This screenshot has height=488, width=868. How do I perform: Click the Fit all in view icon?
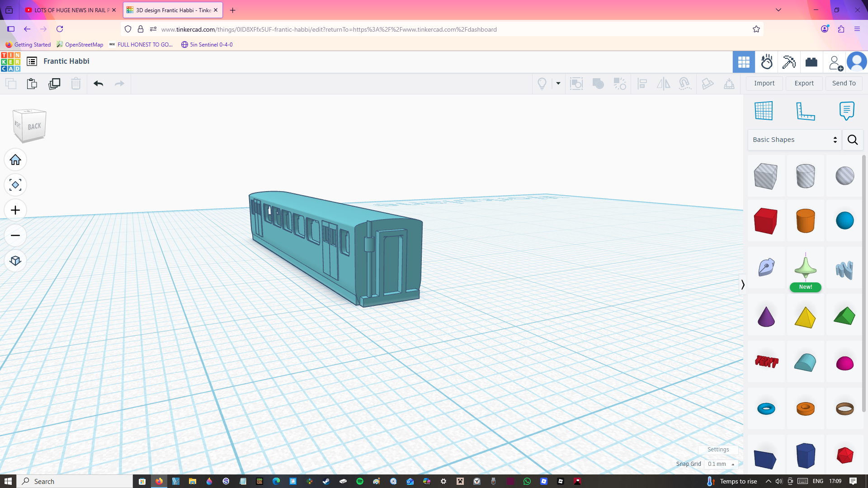[x=15, y=185]
